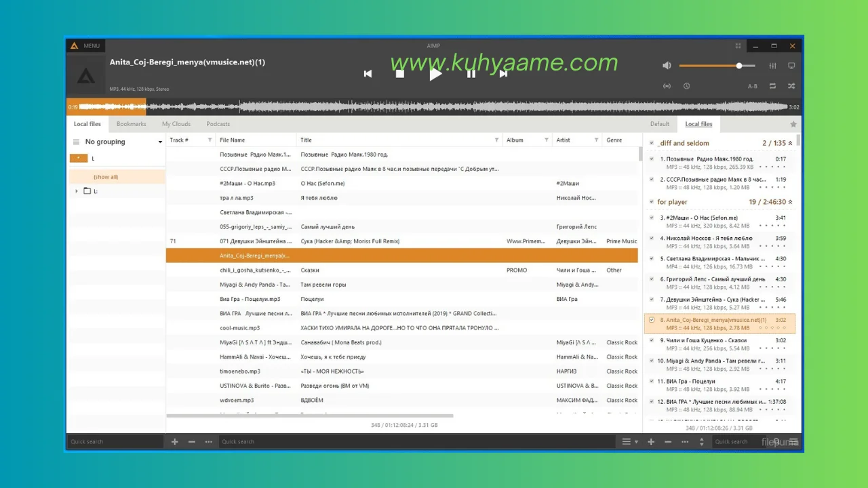
Task: Click the star favorites icon by playlist tabs
Action: 793,124
